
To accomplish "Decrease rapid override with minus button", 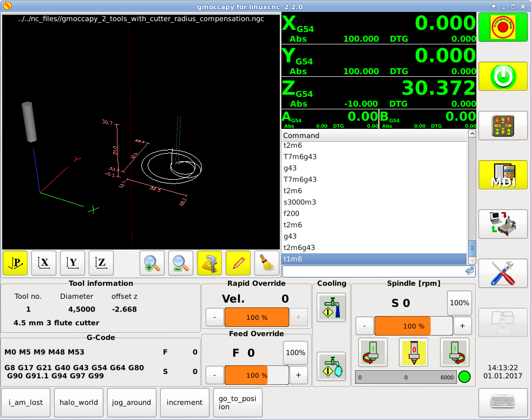I will [215, 317].
